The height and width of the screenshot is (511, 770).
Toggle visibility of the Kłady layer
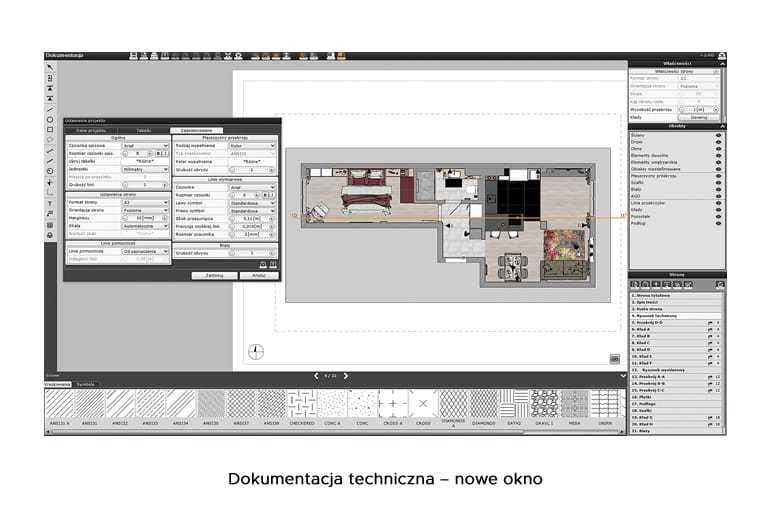[718, 210]
